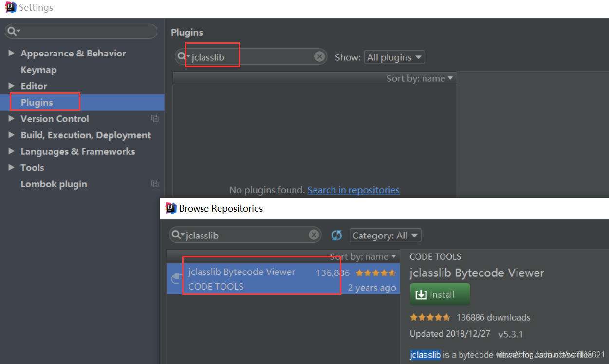This screenshot has width=609, height=364.
Task: Open the Show: All plugins dropdown
Action: pyautogui.click(x=394, y=57)
